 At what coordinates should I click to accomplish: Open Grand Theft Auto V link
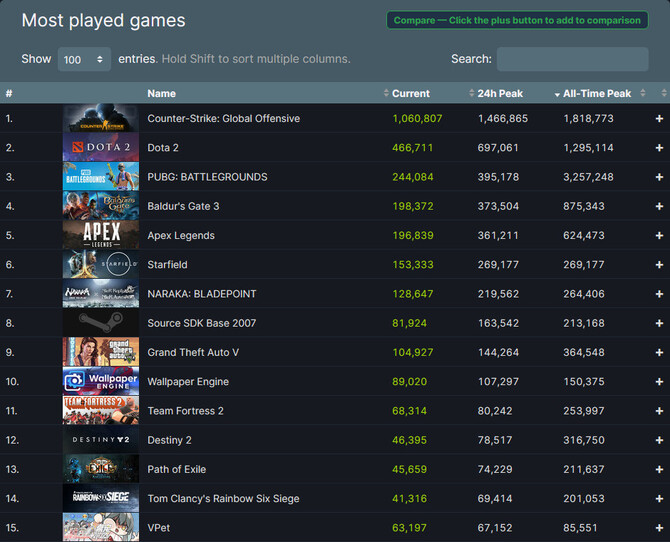[193, 353]
